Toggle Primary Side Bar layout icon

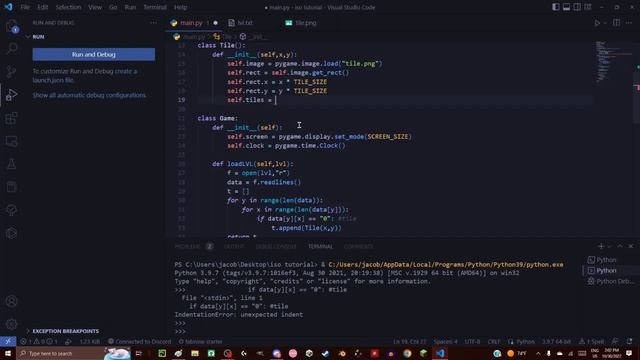click(x=556, y=7)
